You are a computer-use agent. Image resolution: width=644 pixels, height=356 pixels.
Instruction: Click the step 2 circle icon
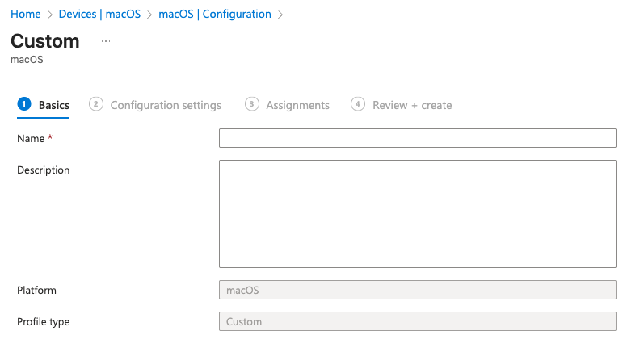pos(96,104)
